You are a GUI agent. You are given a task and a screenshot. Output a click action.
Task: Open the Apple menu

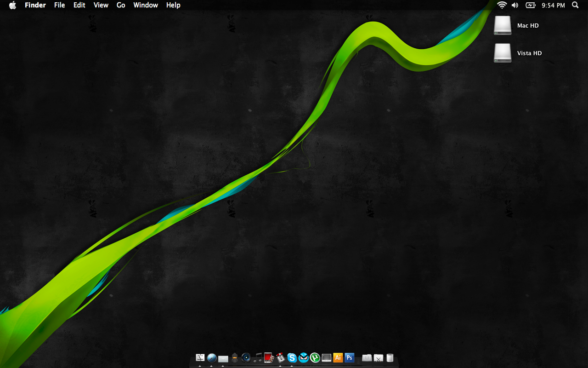(12, 5)
